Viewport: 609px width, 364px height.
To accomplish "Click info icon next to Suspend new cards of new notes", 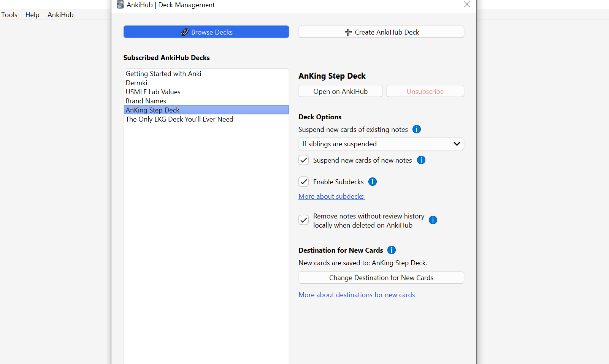I will click(421, 160).
